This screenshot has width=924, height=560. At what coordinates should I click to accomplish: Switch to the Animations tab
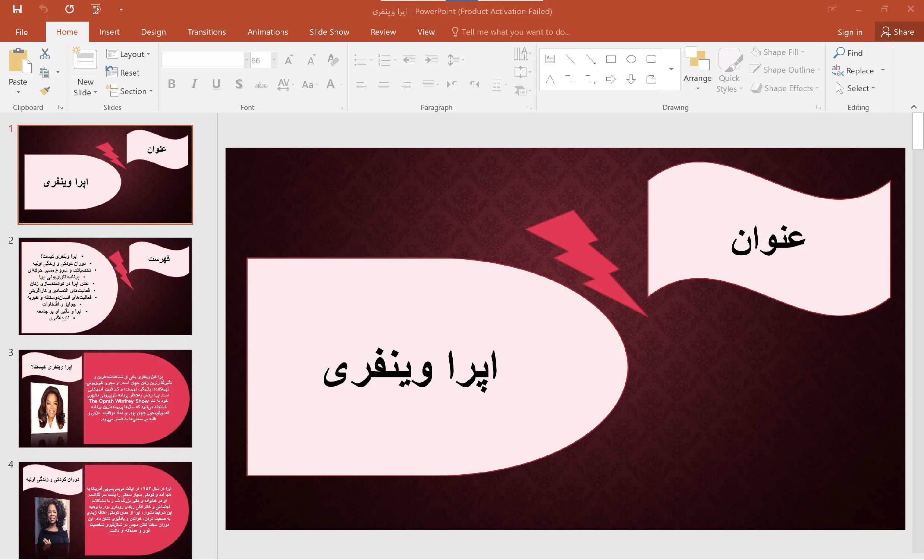pyautogui.click(x=268, y=32)
